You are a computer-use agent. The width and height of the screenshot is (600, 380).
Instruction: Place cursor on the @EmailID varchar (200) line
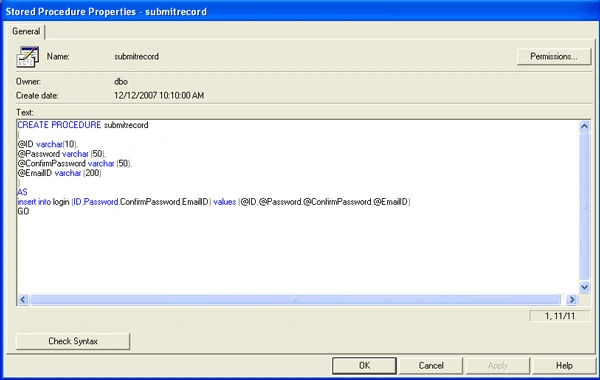(x=59, y=173)
